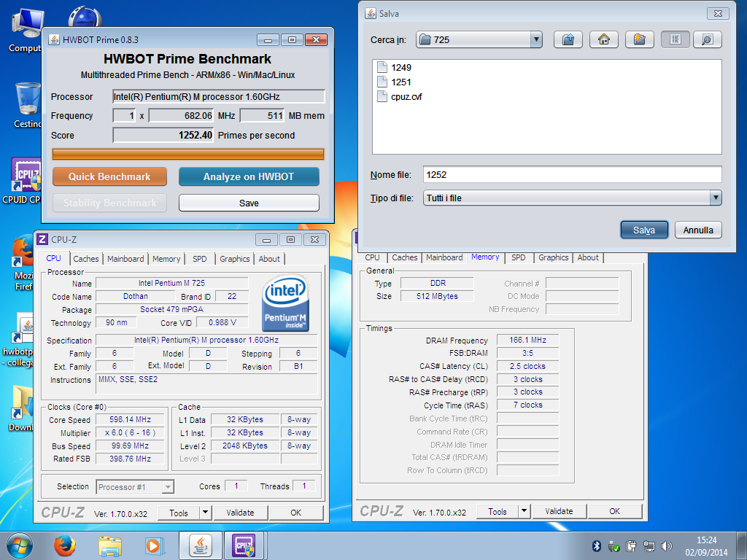Launch Firefox from the taskbar
This screenshot has width=747, height=560.
[64, 545]
